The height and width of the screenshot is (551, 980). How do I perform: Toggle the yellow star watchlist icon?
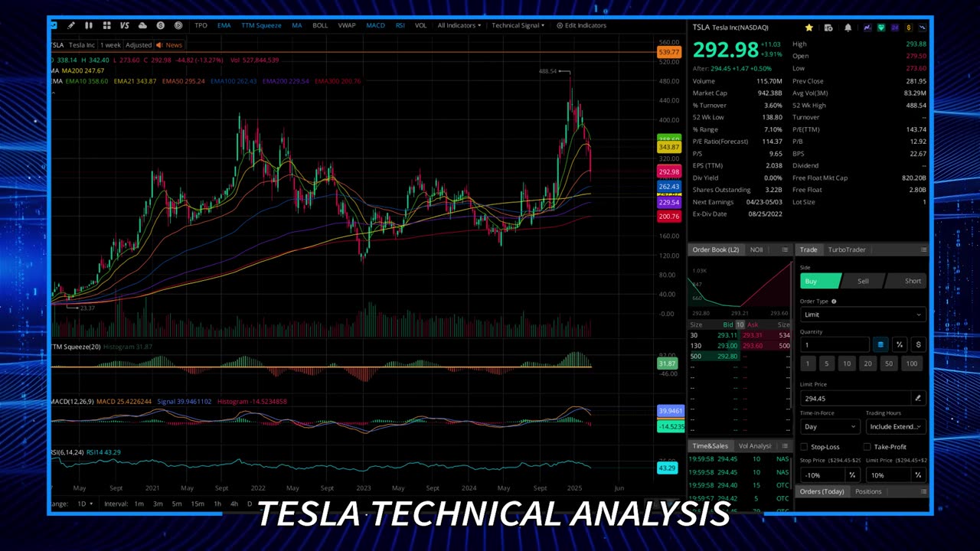tap(808, 28)
